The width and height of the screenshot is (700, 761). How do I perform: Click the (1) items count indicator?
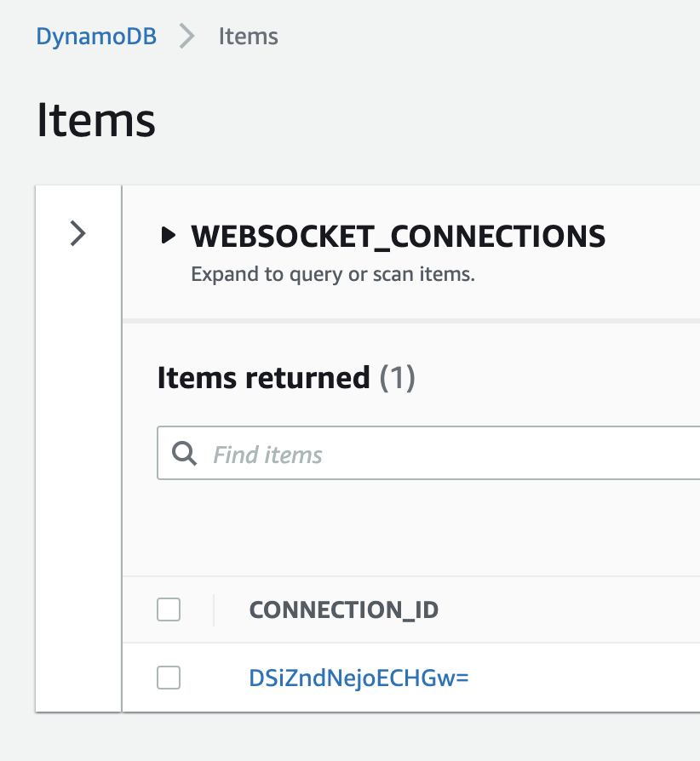pos(397,378)
